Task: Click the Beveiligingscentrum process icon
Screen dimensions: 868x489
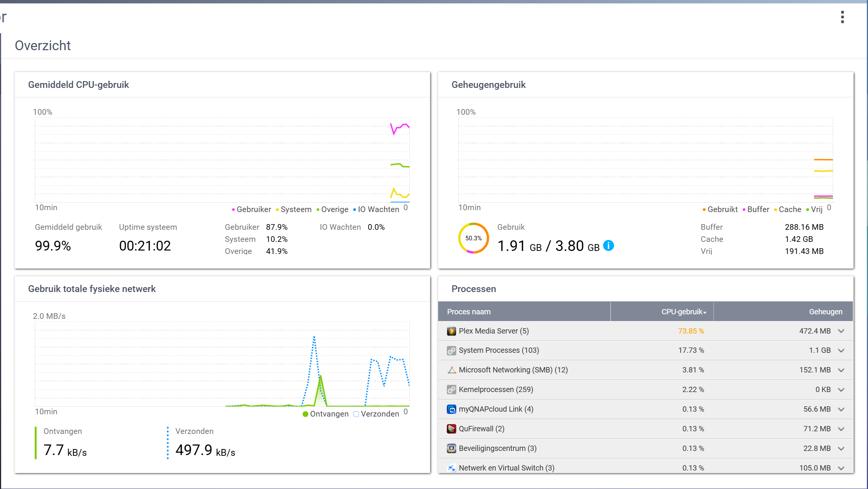Action: (x=451, y=449)
